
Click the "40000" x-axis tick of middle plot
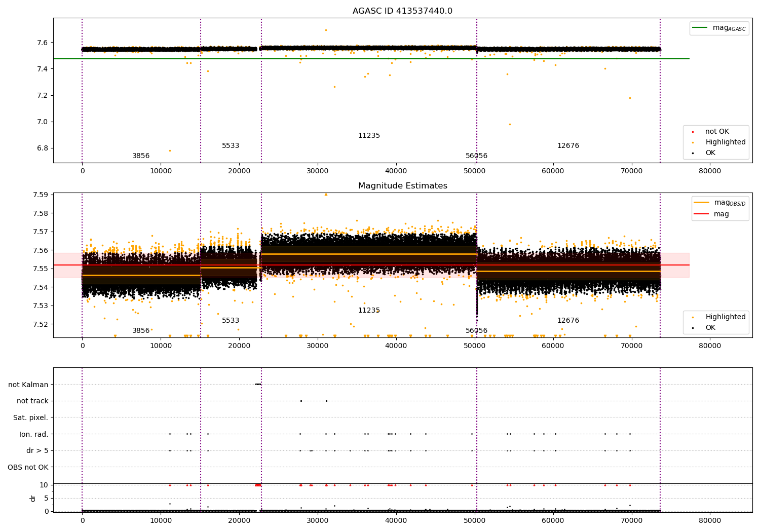pos(396,346)
